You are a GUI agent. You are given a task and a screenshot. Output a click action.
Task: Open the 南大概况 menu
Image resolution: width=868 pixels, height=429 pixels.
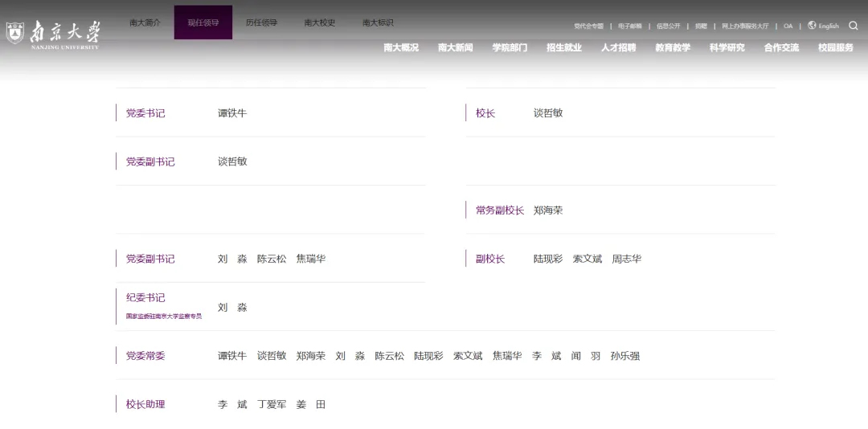coord(401,47)
